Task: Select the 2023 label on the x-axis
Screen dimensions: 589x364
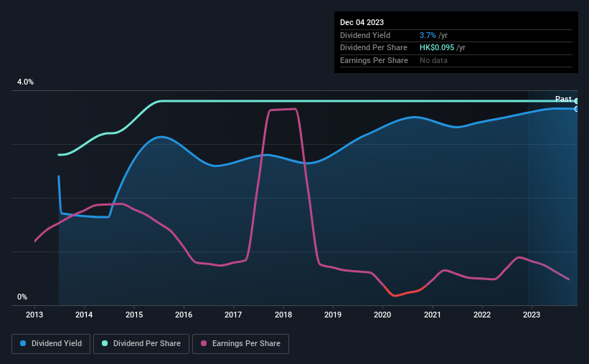Action: (x=532, y=315)
